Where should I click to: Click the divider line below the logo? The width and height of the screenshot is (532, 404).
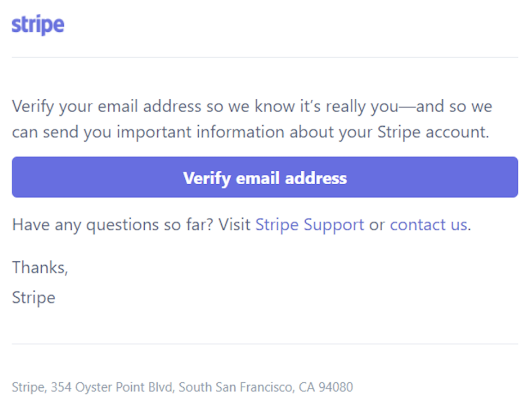coord(265,57)
